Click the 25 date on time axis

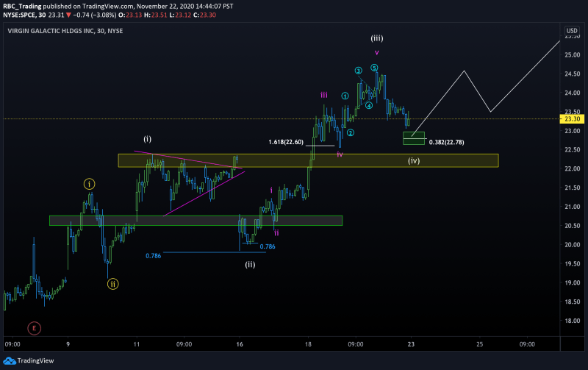coord(480,344)
